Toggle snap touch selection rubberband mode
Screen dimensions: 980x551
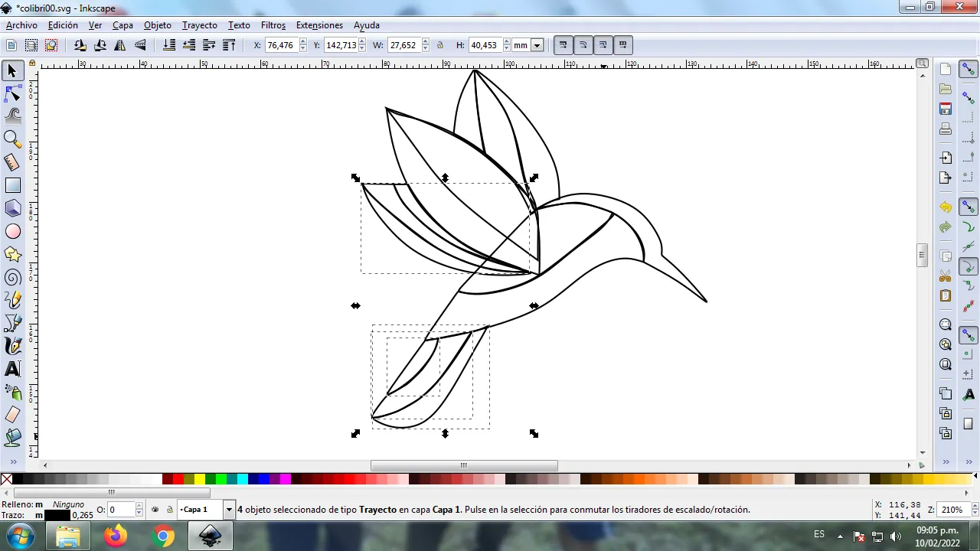(51, 45)
